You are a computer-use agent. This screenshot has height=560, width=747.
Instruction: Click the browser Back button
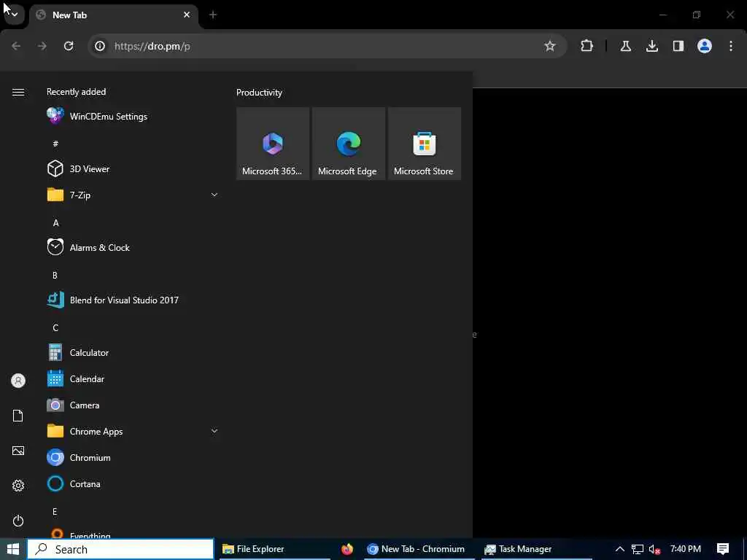click(x=16, y=46)
